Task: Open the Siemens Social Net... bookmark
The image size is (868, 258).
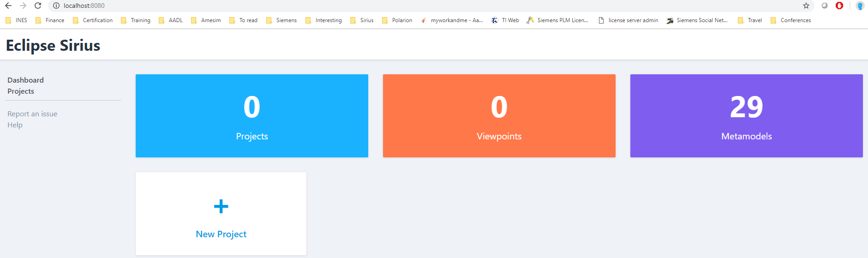Action: tap(697, 20)
